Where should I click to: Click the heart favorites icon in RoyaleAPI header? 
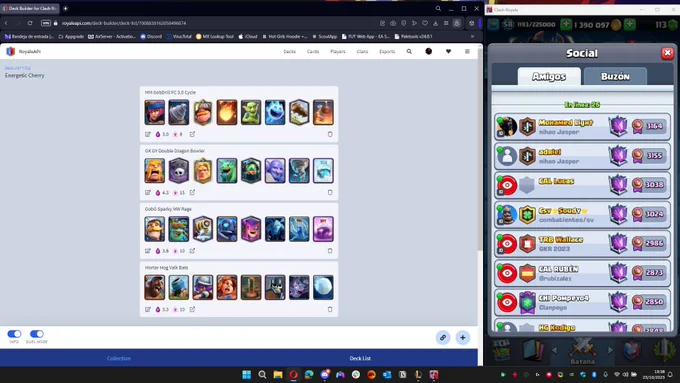pos(448,51)
